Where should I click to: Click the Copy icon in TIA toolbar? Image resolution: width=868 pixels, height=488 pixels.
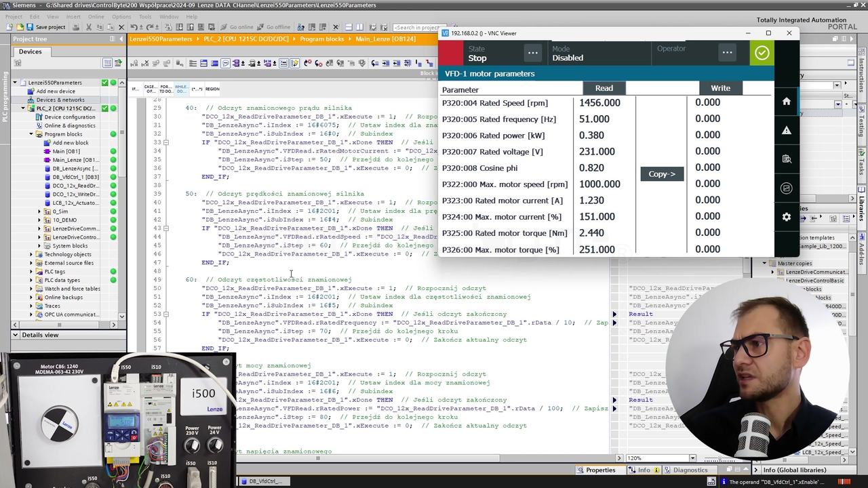pos(100,27)
